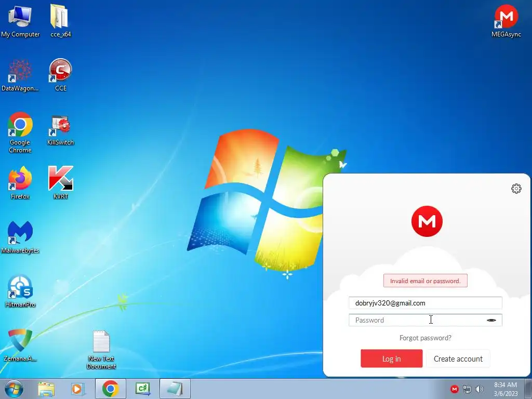Open the My Computer desktop icon
The image size is (532, 399).
click(20, 20)
